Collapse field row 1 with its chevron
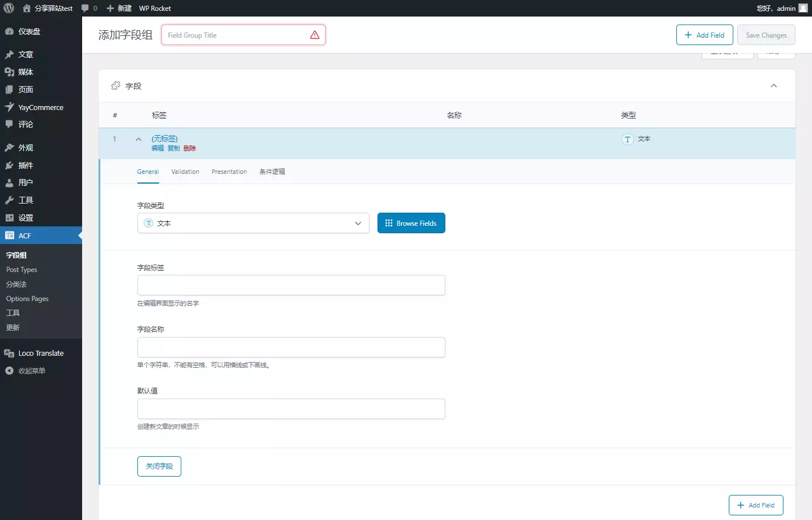Image resolution: width=812 pixels, height=520 pixels. pos(139,139)
